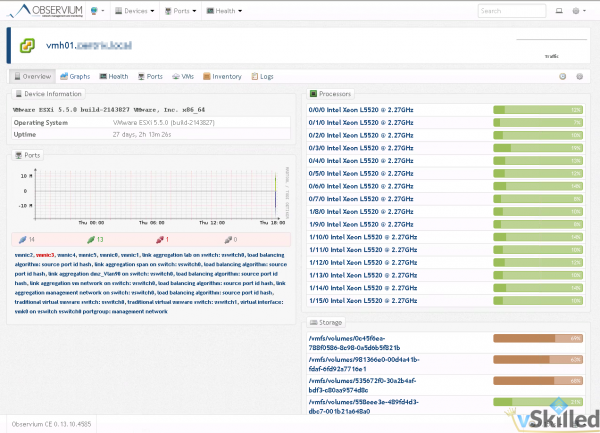The height and width of the screenshot is (433, 600).
Task: Click the Storage panel header
Action: pos(326,322)
